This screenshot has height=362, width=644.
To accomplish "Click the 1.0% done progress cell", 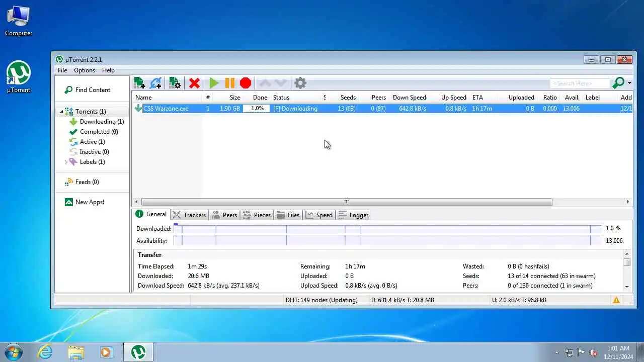I will pos(257,109).
